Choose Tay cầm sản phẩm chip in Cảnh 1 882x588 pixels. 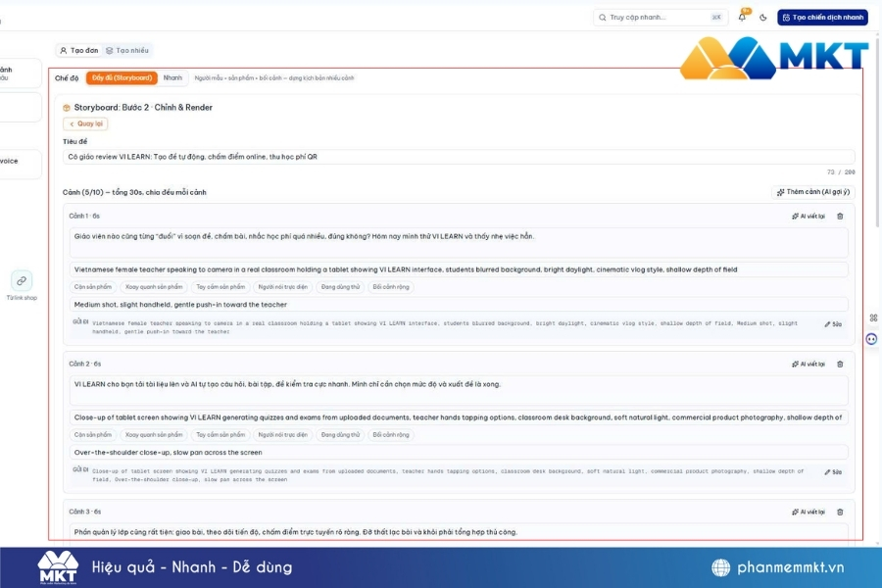click(x=220, y=287)
